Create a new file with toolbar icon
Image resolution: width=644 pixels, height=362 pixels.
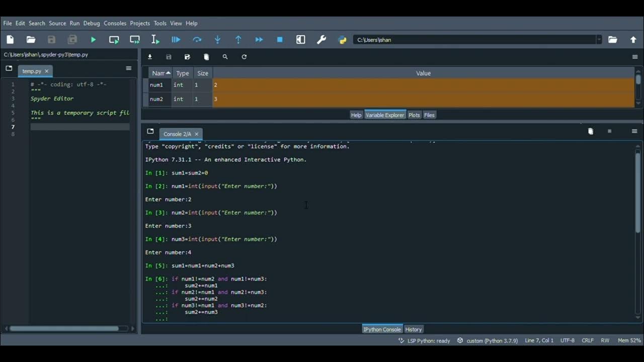(10, 40)
